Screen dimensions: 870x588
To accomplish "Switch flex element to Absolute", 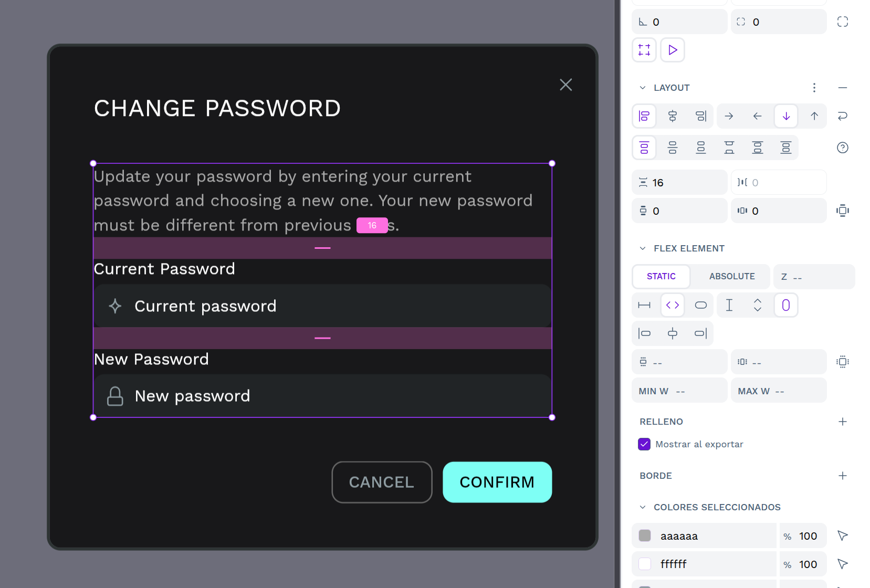I will [731, 276].
